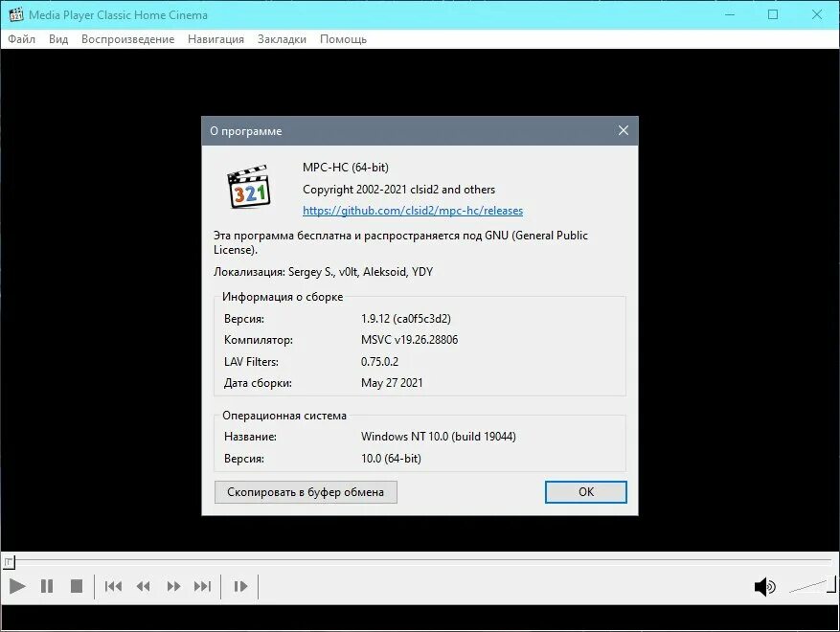Increase playback speed with the fast-forward icon
The width and height of the screenshot is (840, 632).
coord(173,586)
